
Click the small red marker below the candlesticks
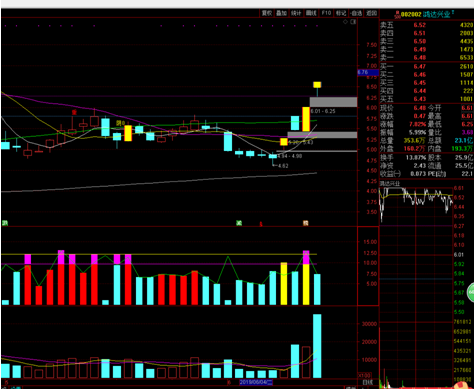[261, 224]
